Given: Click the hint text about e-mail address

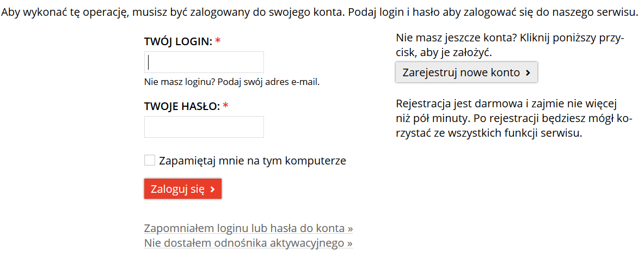Looking at the screenshot, I should point(232,82).
